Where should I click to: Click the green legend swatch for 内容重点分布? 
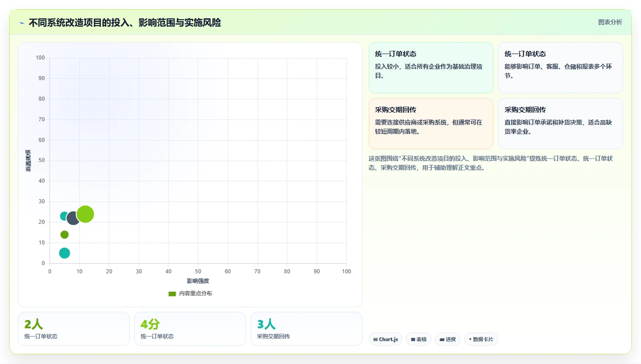[x=172, y=294]
